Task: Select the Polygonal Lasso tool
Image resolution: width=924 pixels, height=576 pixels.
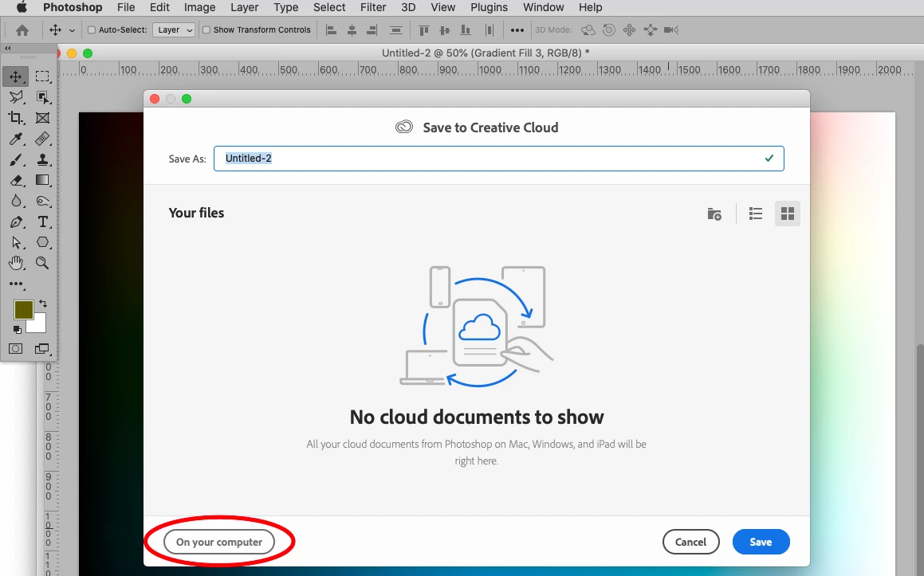Action: pyautogui.click(x=16, y=97)
